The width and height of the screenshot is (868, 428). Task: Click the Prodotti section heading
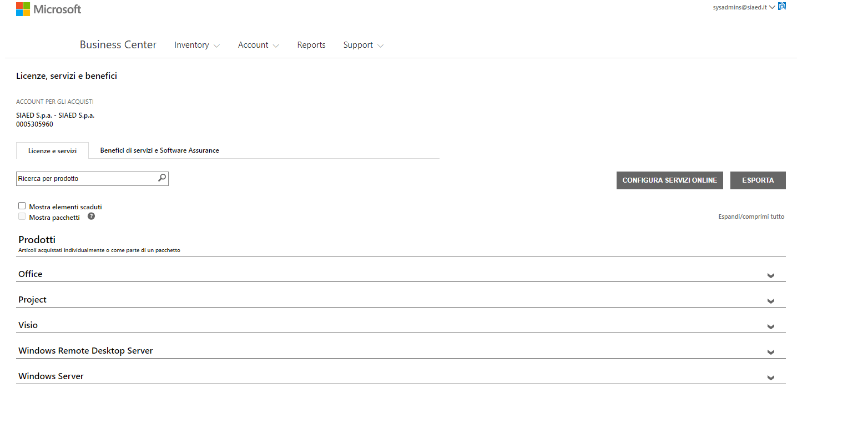(37, 240)
